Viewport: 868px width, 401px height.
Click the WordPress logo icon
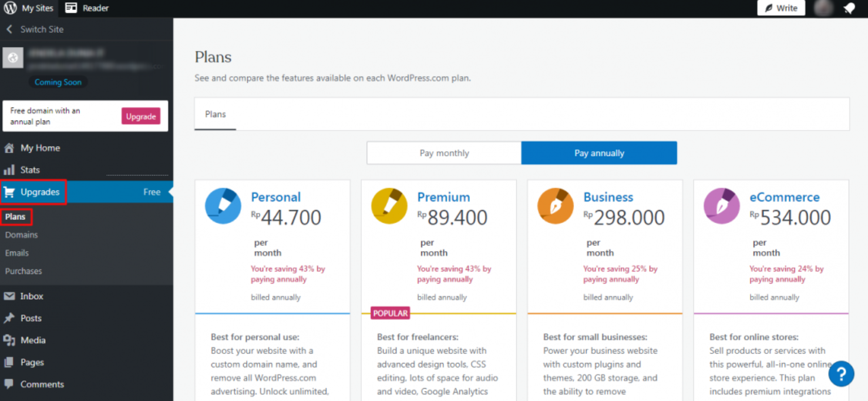pos(10,8)
